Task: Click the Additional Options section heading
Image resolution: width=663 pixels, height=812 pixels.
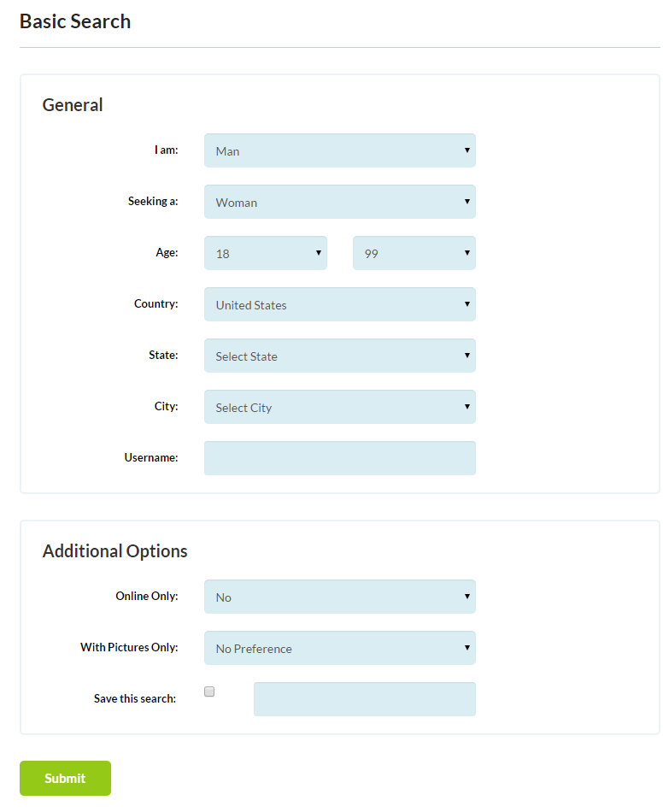Action: point(114,551)
